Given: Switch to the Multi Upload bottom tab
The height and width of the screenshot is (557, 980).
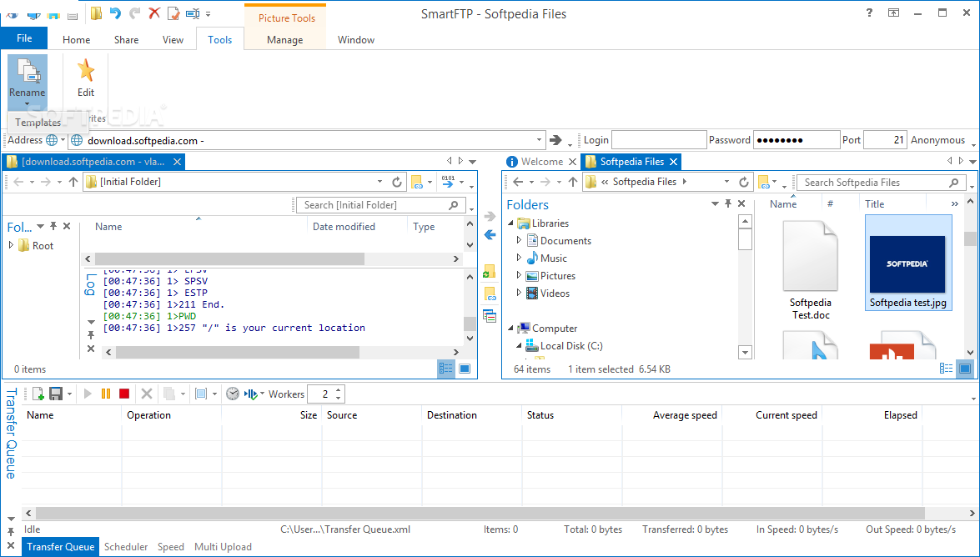Looking at the screenshot, I should [x=223, y=546].
